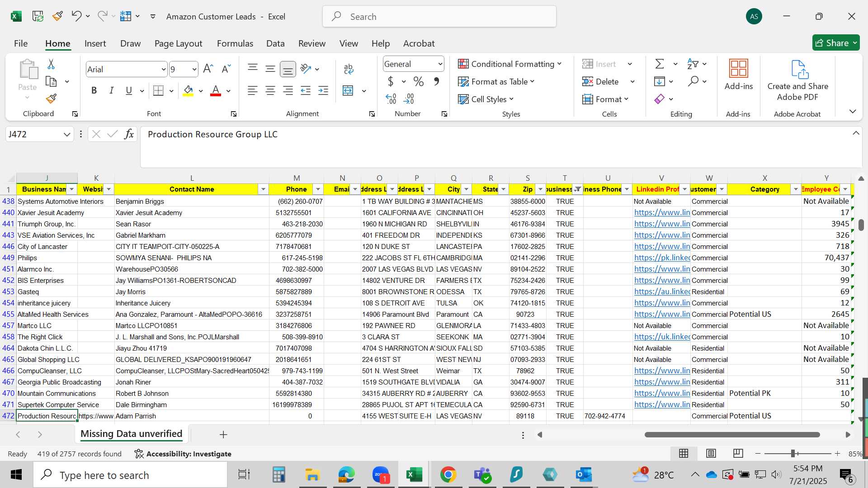Open the Add-ins button
The height and width of the screenshot is (488, 868).
tap(739, 75)
